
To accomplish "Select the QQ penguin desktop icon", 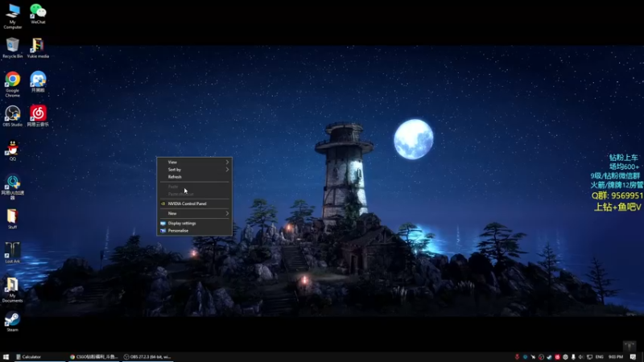I will click(12, 150).
